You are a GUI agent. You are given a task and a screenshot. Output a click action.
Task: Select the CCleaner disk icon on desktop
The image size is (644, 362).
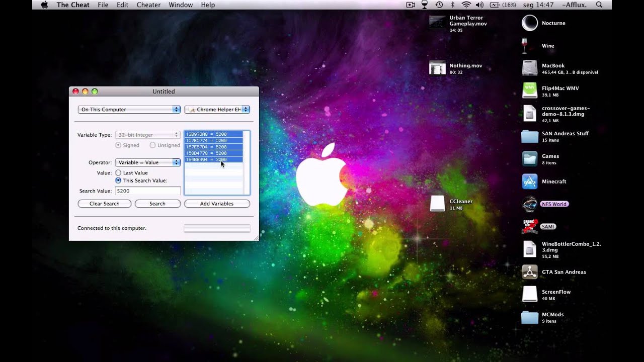[437, 203]
